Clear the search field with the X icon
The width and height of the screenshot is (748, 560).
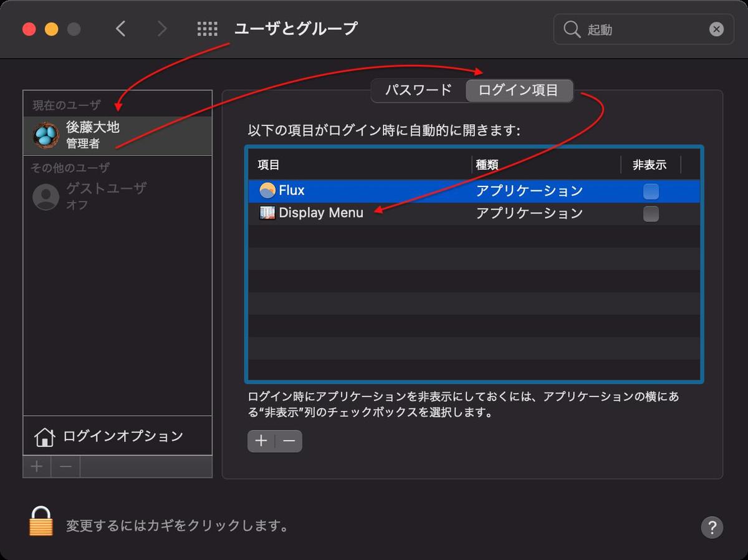pos(716,29)
